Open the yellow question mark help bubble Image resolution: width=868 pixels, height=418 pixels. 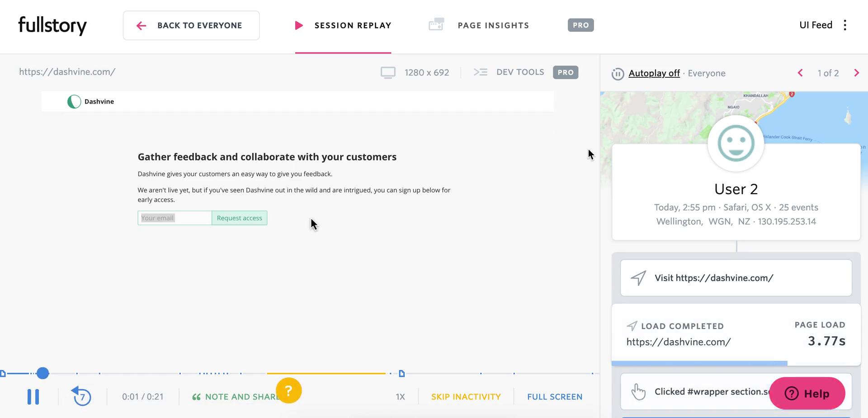coord(288,390)
